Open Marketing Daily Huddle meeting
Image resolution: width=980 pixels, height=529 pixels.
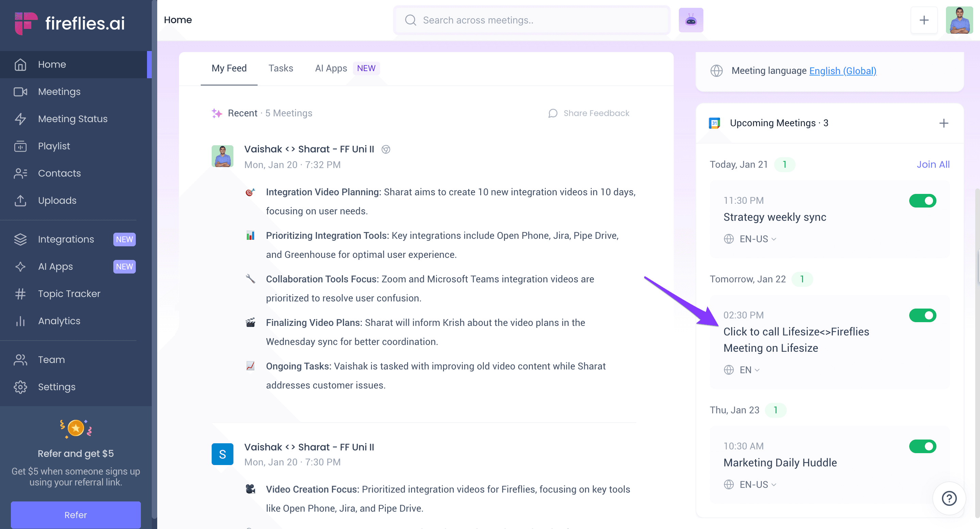pyautogui.click(x=780, y=463)
